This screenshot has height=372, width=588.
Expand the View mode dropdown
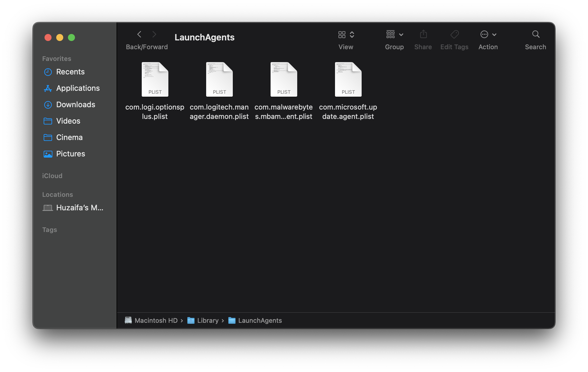pos(346,35)
